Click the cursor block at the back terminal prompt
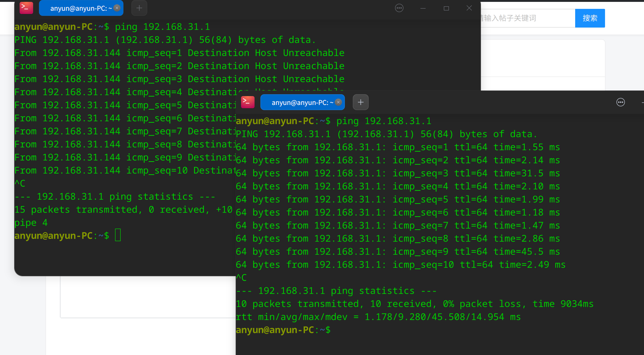Screen dimensions: 644x355 pyautogui.click(x=118, y=235)
